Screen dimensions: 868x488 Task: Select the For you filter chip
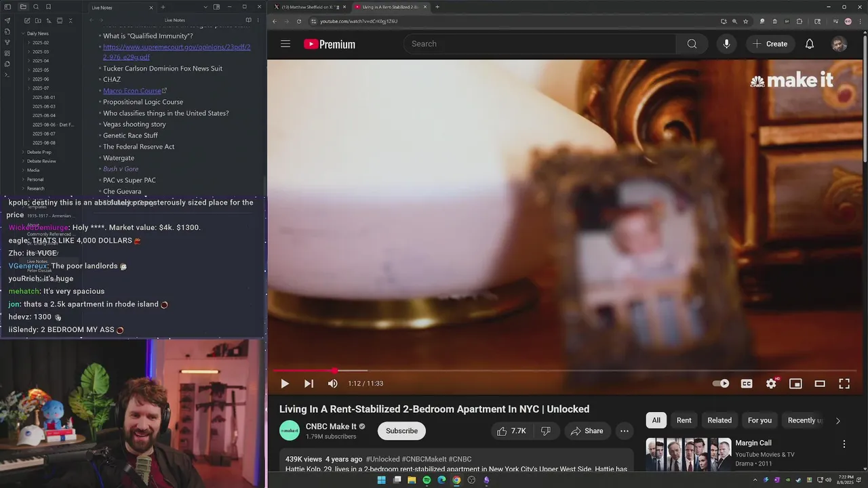tap(759, 420)
